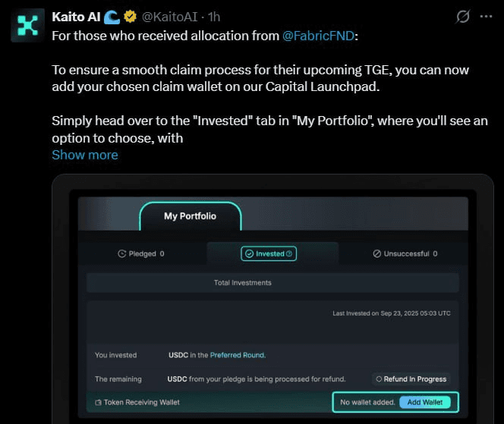Open the My Portfolio tab
504x424 pixels.
(x=190, y=216)
